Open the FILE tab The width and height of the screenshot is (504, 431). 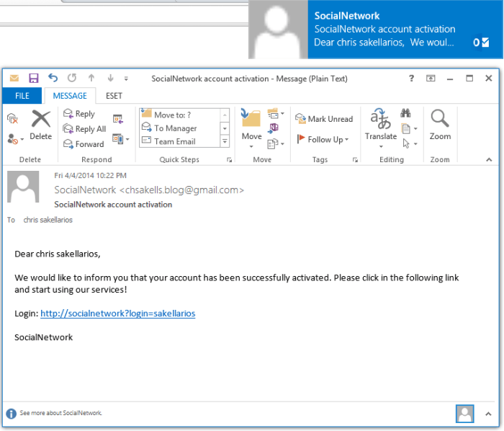[x=22, y=96]
